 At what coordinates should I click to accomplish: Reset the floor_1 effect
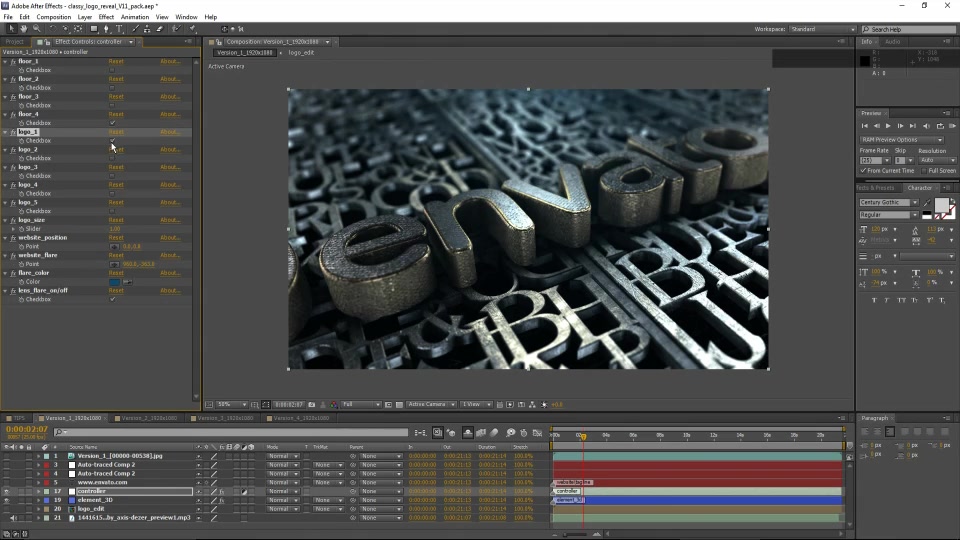116,62
